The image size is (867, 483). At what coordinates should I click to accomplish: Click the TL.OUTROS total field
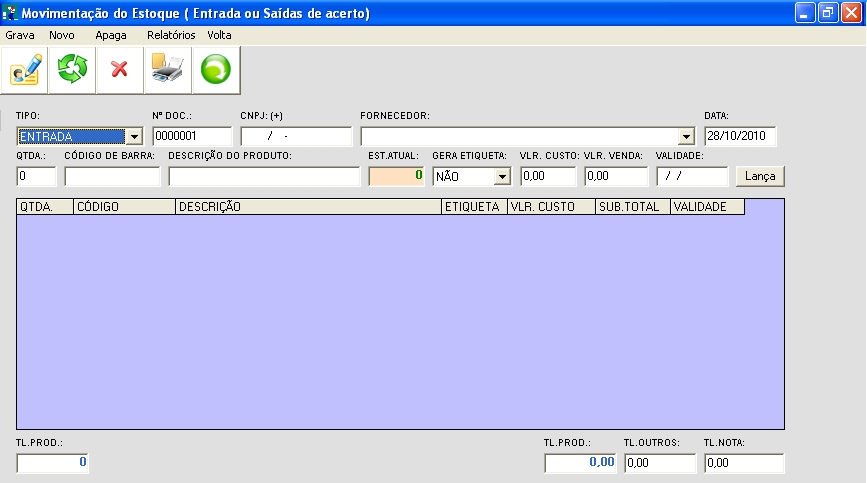(x=659, y=464)
